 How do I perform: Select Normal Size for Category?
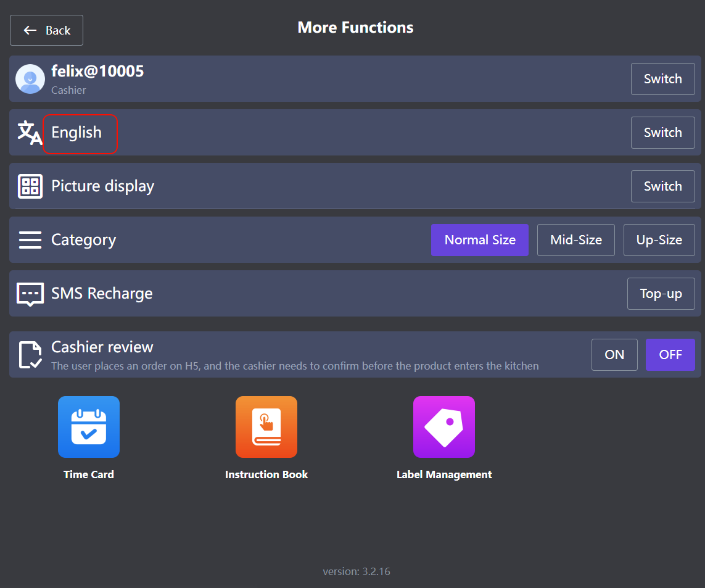pyautogui.click(x=480, y=240)
